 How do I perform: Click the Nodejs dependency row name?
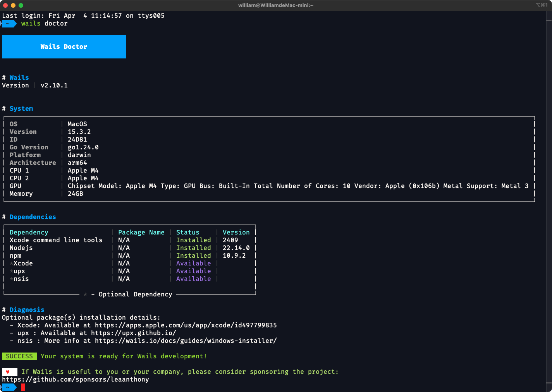(21, 248)
